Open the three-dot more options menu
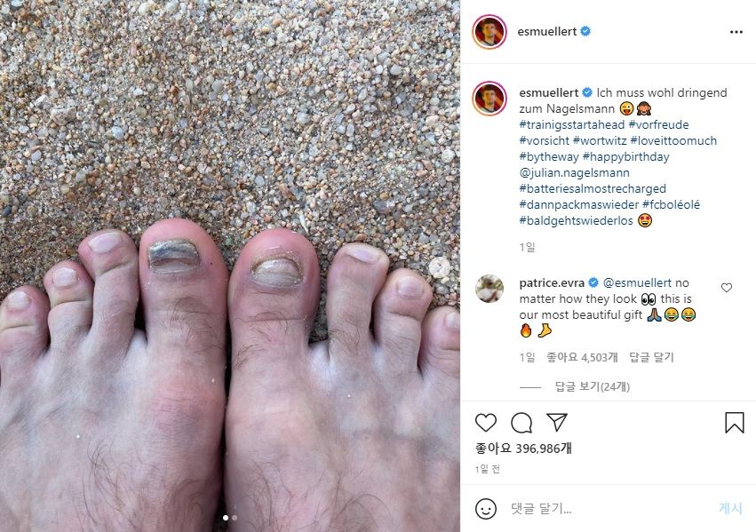 click(x=736, y=32)
